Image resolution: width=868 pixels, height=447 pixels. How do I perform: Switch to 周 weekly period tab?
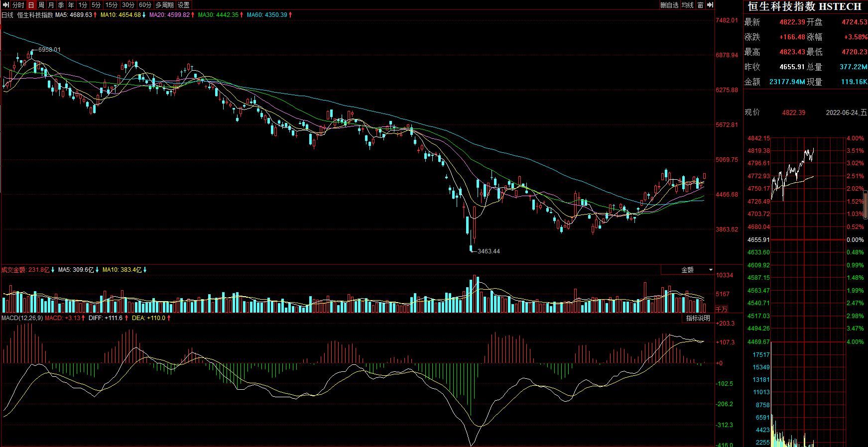pyautogui.click(x=41, y=5)
